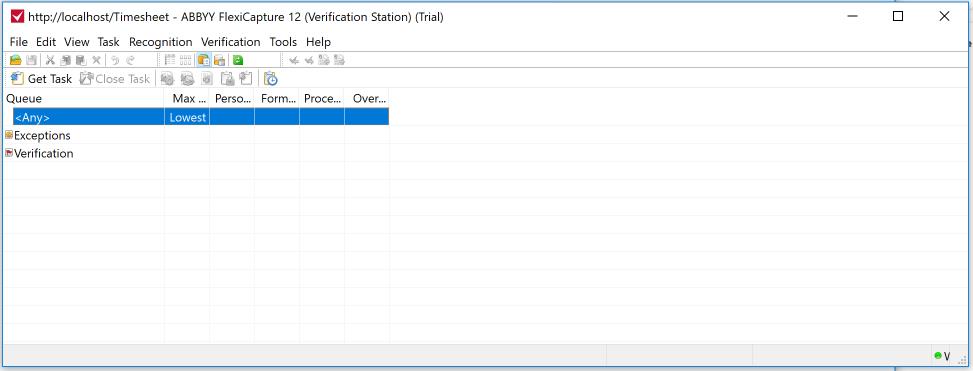Viewport: 973px width, 371px height.
Task: Click the Max priority column header
Action: [x=187, y=98]
